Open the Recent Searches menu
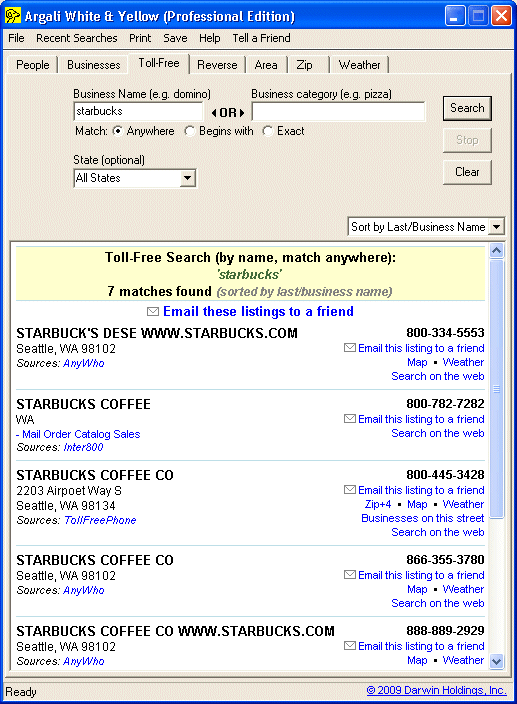This screenshot has width=517, height=704. pos(77,38)
